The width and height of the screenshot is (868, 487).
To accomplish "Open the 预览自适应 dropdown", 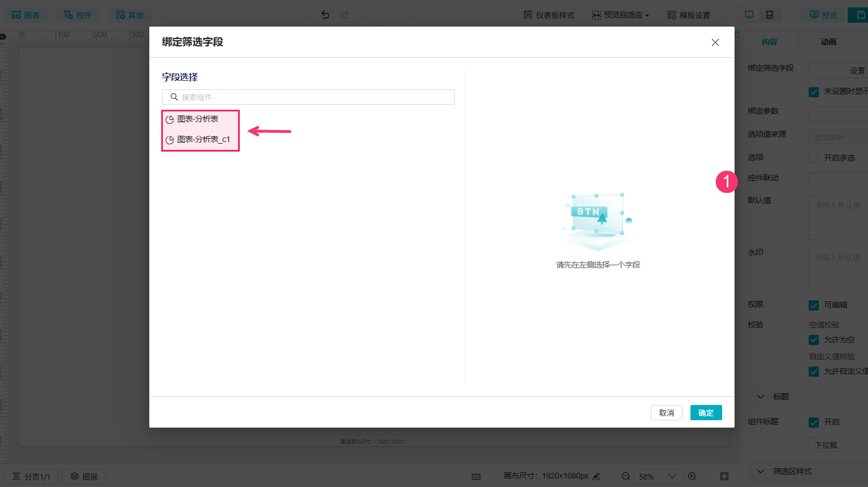I will coord(620,15).
